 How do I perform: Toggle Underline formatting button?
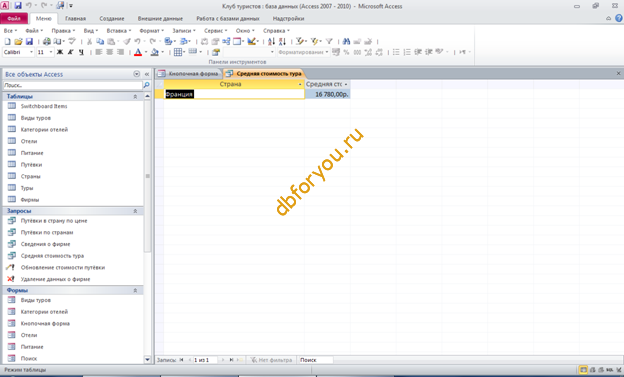(81, 52)
